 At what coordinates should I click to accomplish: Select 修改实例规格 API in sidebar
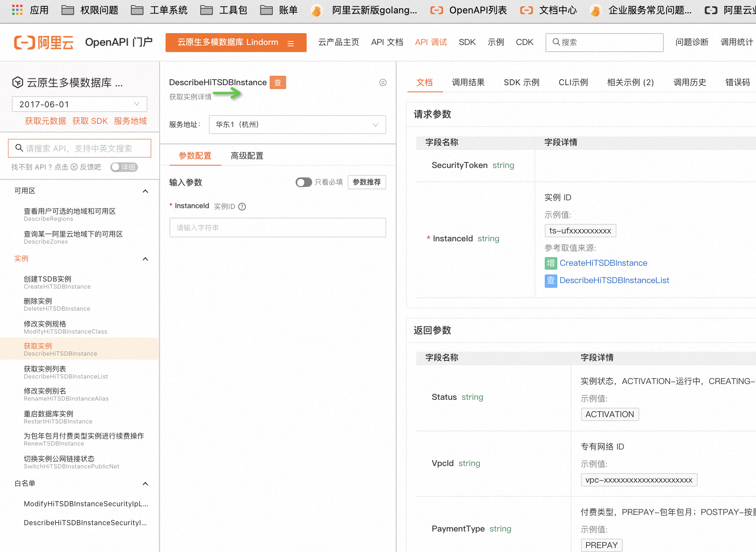coord(65,327)
